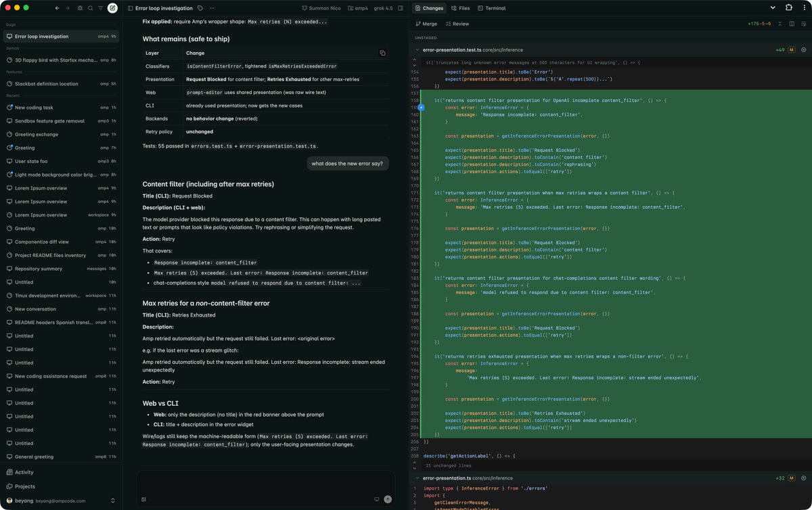Open the Light mode background color thread
Image resolution: width=812 pixels, height=510 pixels.
tap(61, 175)
